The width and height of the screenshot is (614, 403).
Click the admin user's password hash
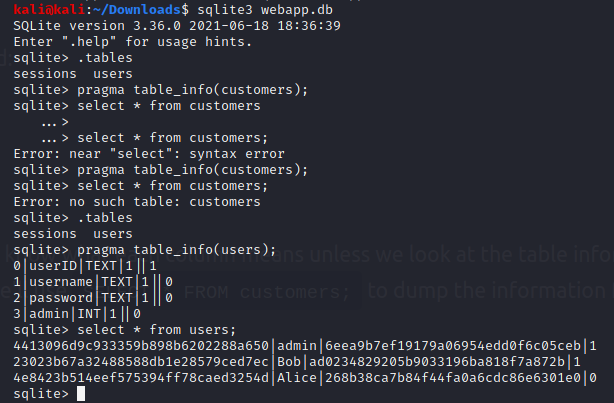tap(453, 345)
